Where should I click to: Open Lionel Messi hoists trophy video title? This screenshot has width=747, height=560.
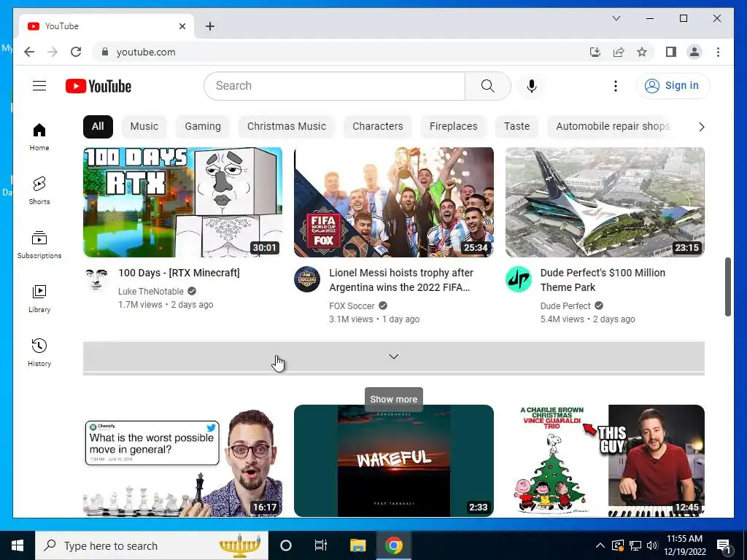click(401, 280)
